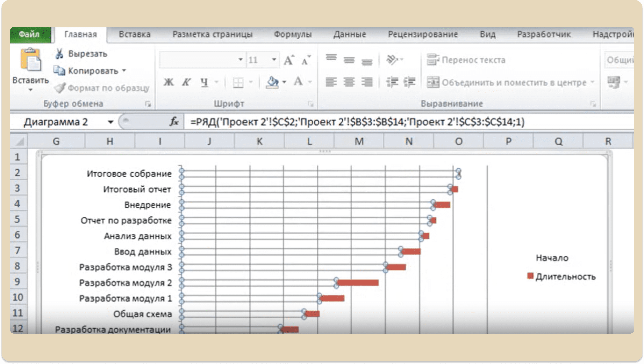Screen dimensions: 644x364
Task: Open the Файл menu button
Action: click(30, 34)
